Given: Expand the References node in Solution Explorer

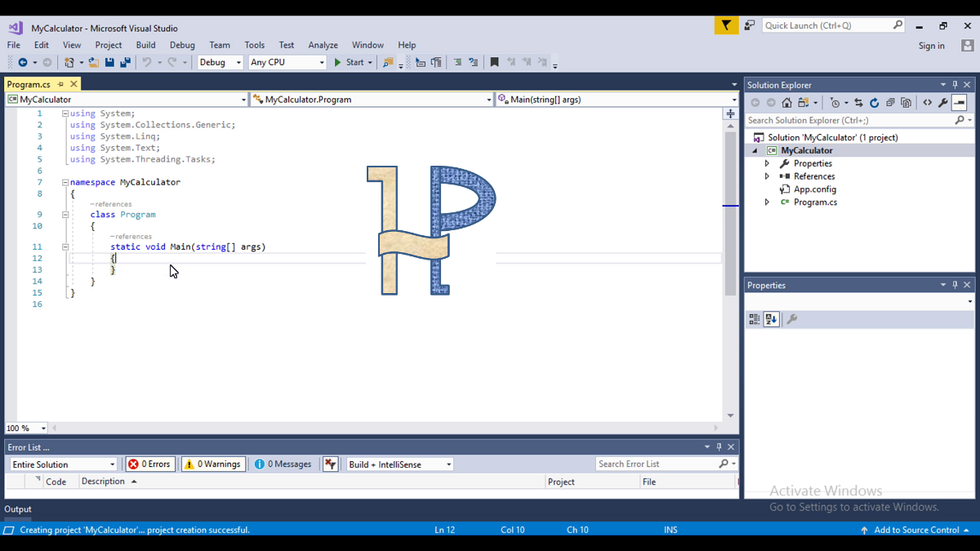Looking at the screenshot, I should [x=766, y=176].
